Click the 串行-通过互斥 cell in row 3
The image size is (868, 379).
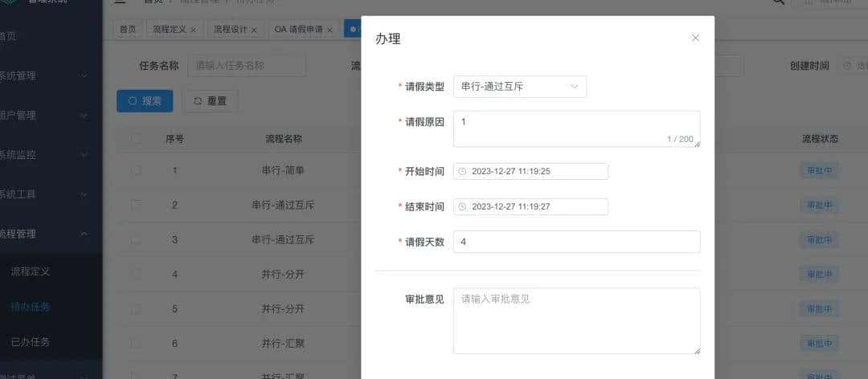283,239
